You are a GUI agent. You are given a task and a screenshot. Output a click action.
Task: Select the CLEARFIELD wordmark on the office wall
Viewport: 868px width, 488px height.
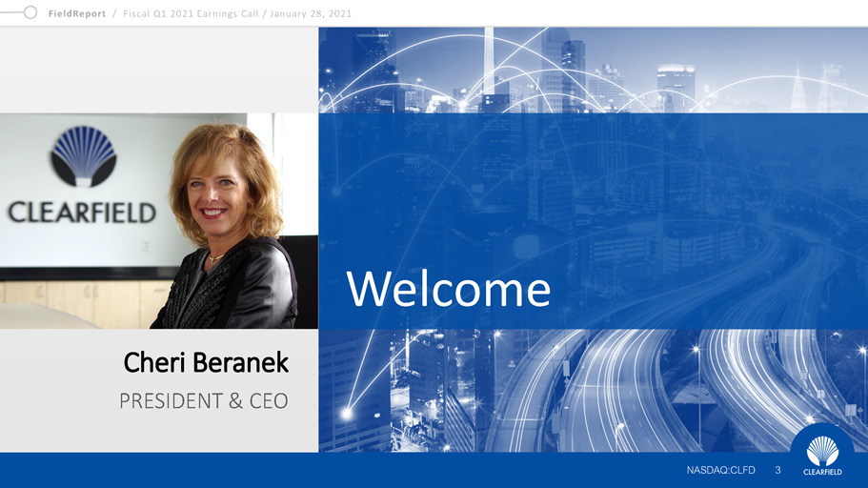(83, 212)
